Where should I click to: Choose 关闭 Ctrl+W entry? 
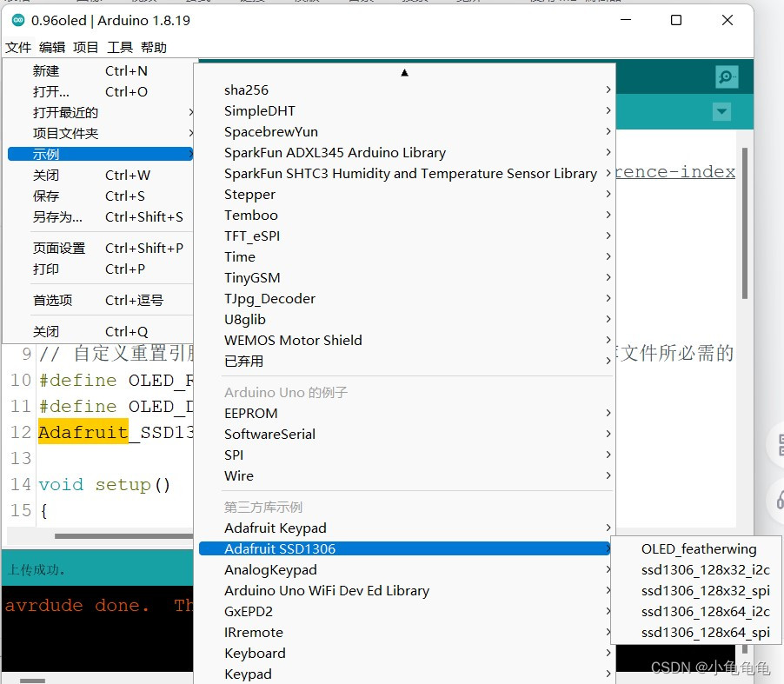(101, 175)
